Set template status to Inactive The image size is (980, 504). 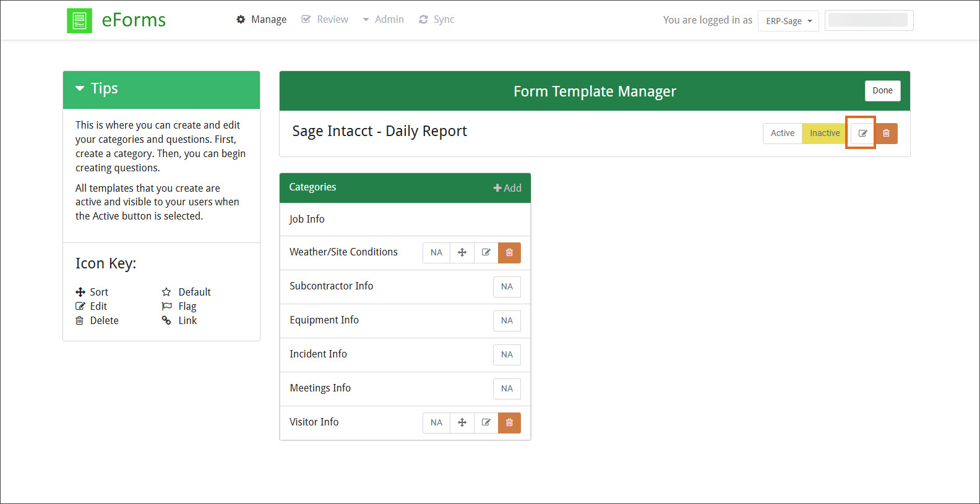[x=824, y=133]
